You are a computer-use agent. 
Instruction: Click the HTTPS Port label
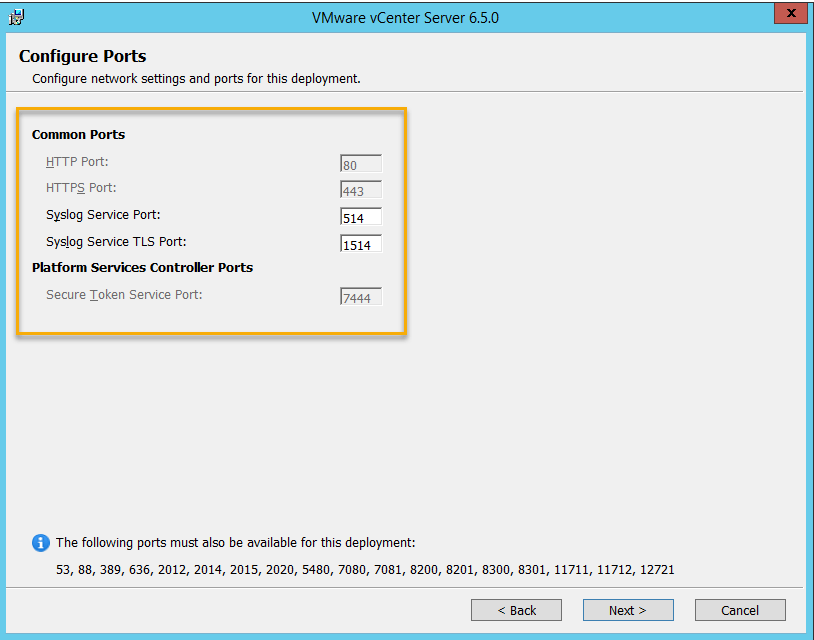pyautogui.click(x=81, y=188)
